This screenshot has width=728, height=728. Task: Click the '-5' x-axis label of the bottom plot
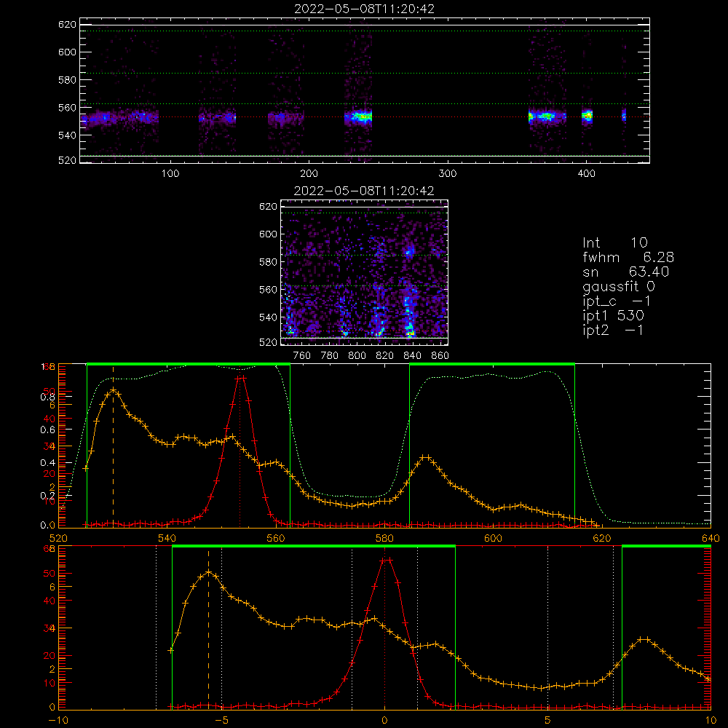[x=222, y=721]
